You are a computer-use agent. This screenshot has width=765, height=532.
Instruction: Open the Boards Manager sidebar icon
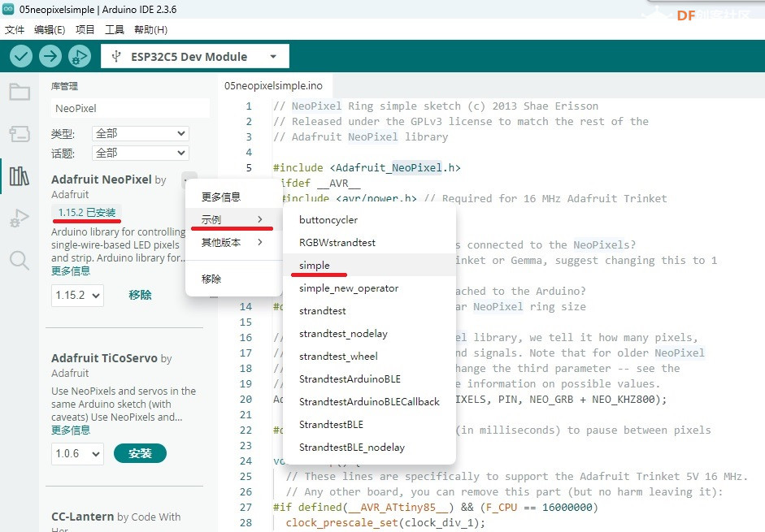pyautogui.click(x=20, y=135)
